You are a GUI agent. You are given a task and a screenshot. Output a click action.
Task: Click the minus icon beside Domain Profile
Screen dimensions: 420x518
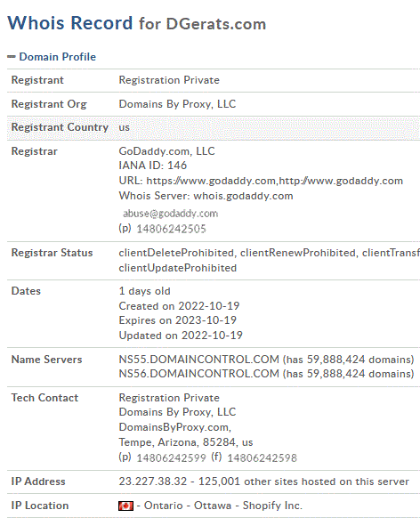pyautogui.click(x=12, y=57)
